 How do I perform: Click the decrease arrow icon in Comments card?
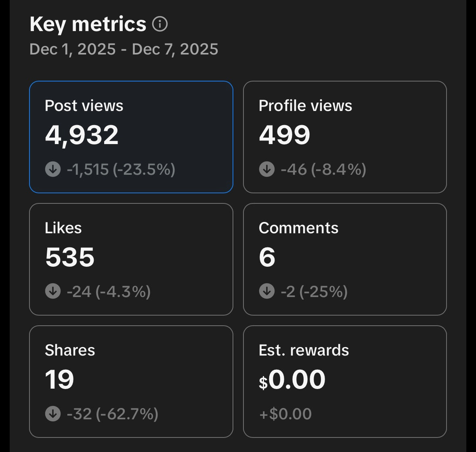coord(266,291)
